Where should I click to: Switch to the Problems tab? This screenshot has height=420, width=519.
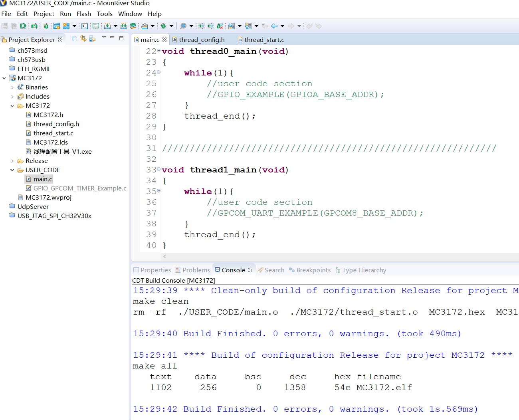coord(192,270)
